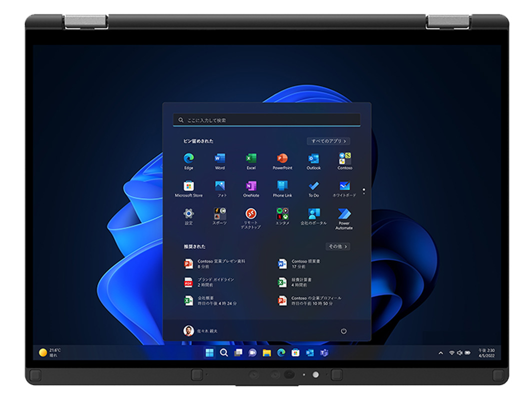Screen dimensions: 532x399
Task: Open the Contoso app folder
Action: [344, 161]
